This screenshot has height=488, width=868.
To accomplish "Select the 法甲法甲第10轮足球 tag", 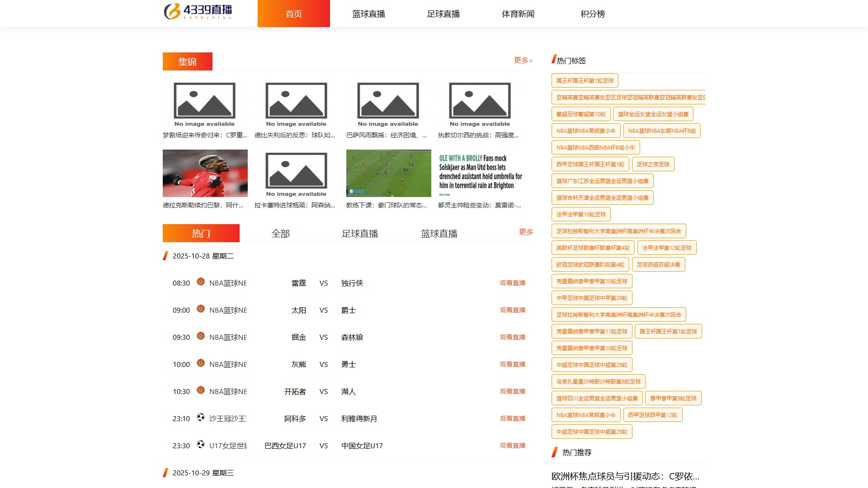I will pyautogui.click(x=581, y=215).
